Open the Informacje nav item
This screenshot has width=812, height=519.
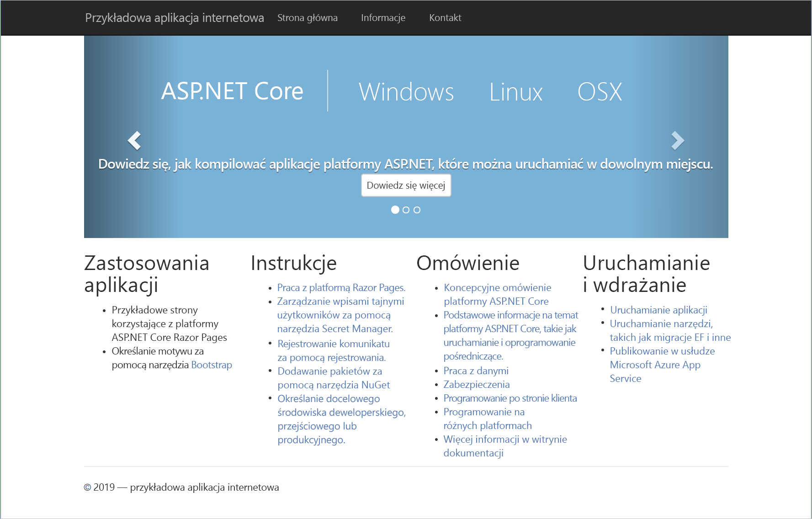point(383,18)
